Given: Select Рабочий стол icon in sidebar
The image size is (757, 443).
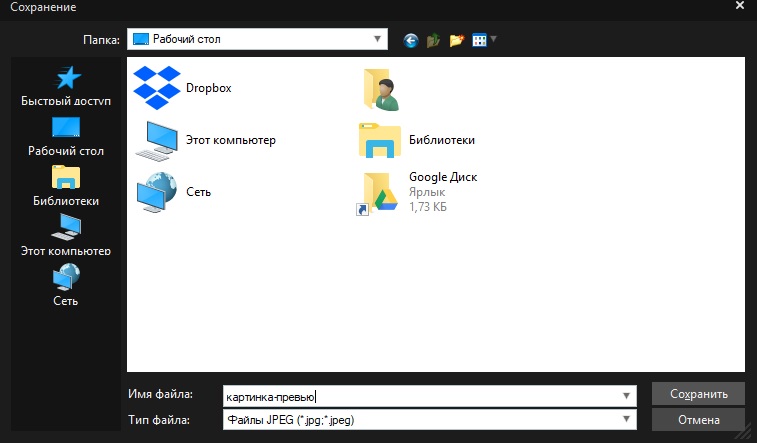Looking at the screenshot, I should tap(66, 128).
